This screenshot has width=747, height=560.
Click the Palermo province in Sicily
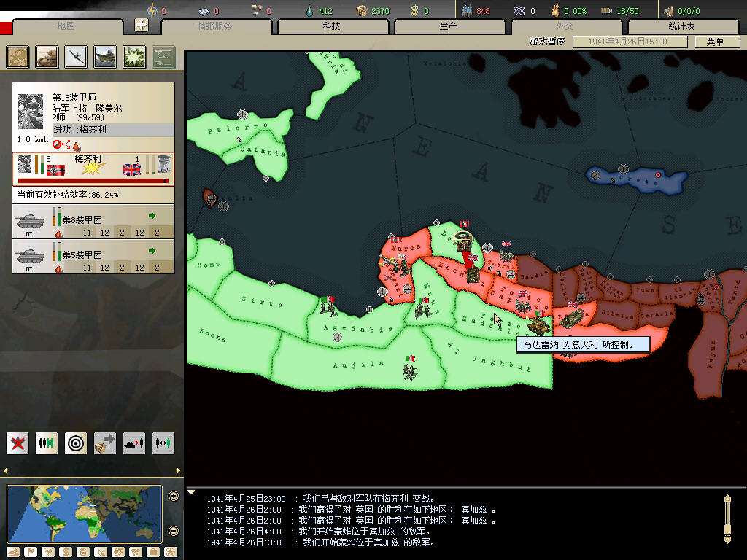coord(237,128)
